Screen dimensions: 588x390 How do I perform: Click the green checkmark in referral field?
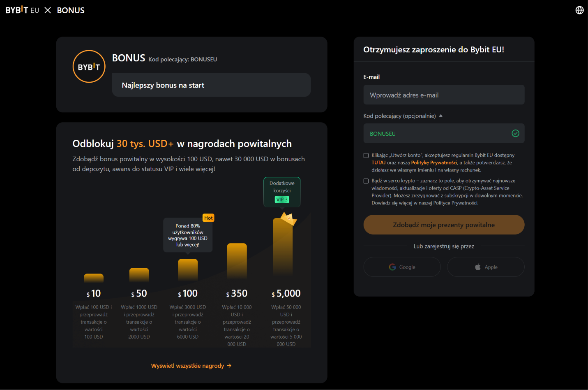click(515, 133)
